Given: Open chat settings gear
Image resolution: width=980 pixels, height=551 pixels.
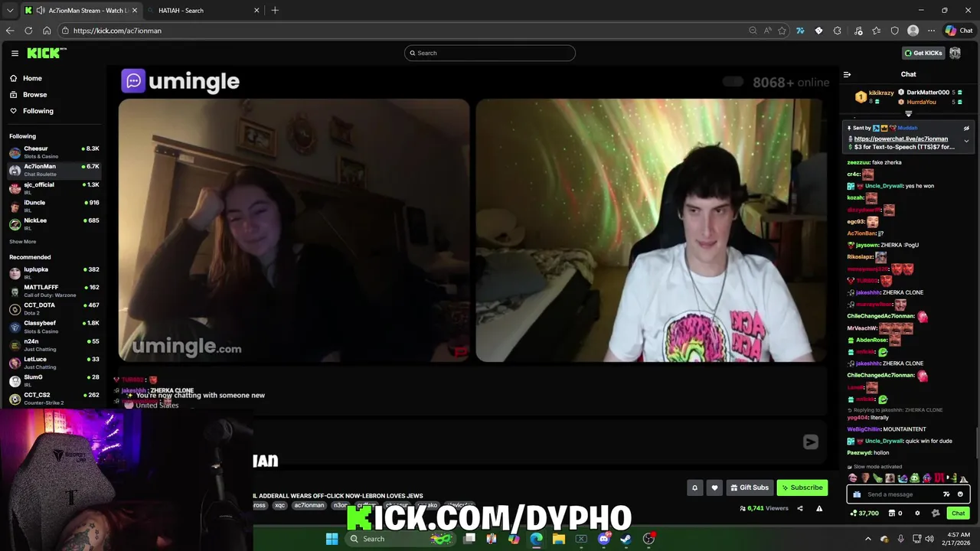Looking at the screenshot, I should (x=917, y=514).
